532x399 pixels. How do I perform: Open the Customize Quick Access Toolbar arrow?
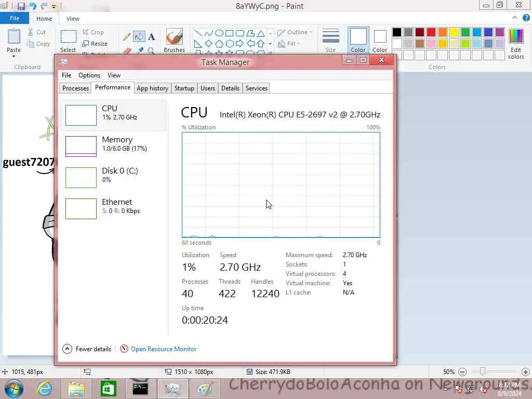click(54, 6)
